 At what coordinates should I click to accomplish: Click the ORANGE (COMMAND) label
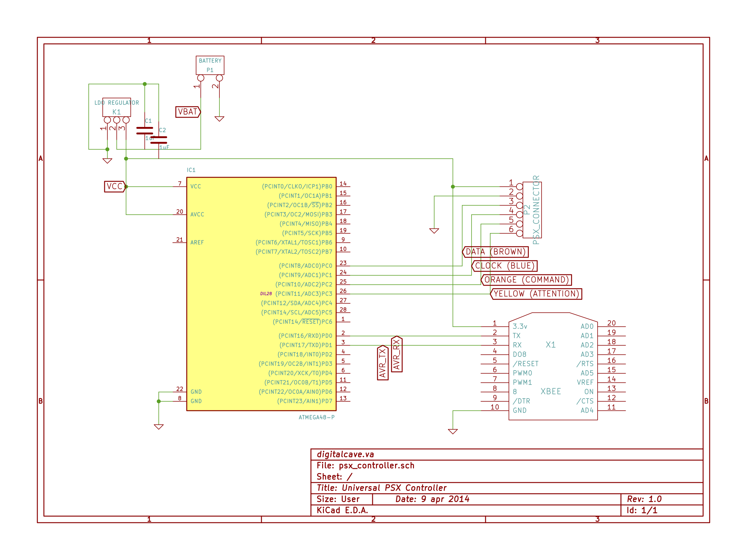(527, 280)
